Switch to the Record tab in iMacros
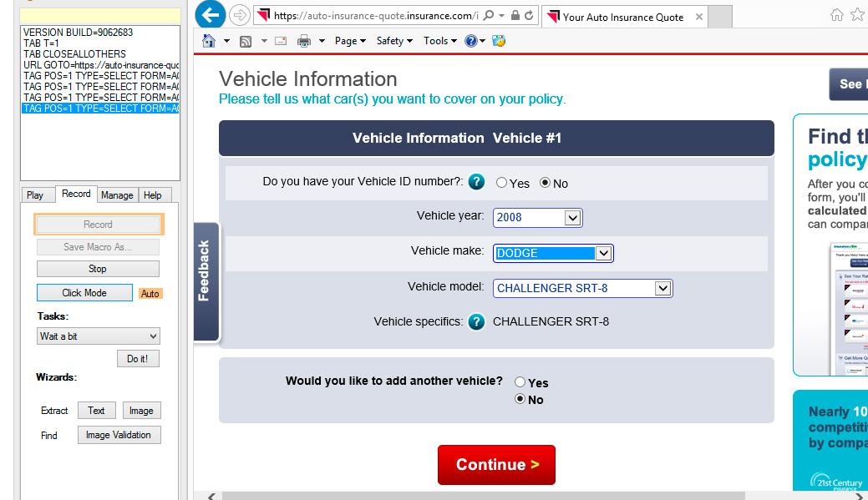This screenshot has height=500, width=868. point(76,194)
